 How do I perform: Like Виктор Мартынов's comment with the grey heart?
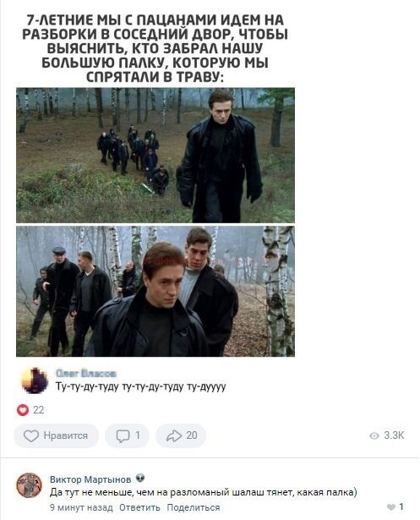(x=391, y=506)
